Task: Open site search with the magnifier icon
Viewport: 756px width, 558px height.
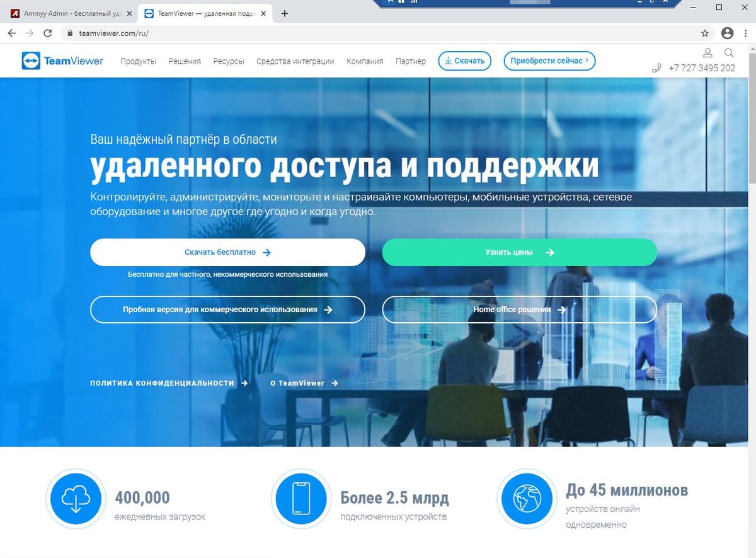Action: point(729,53)
